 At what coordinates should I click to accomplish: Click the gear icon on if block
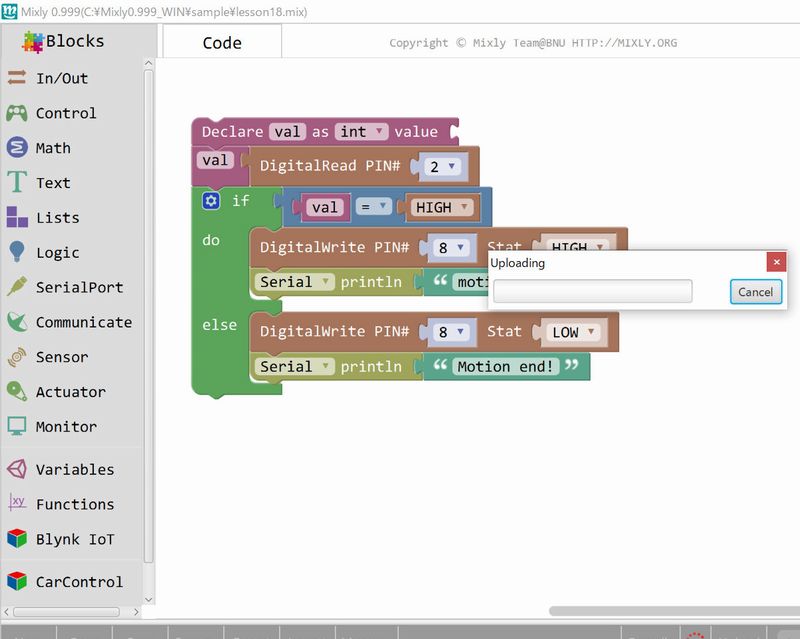click(210, 201)
